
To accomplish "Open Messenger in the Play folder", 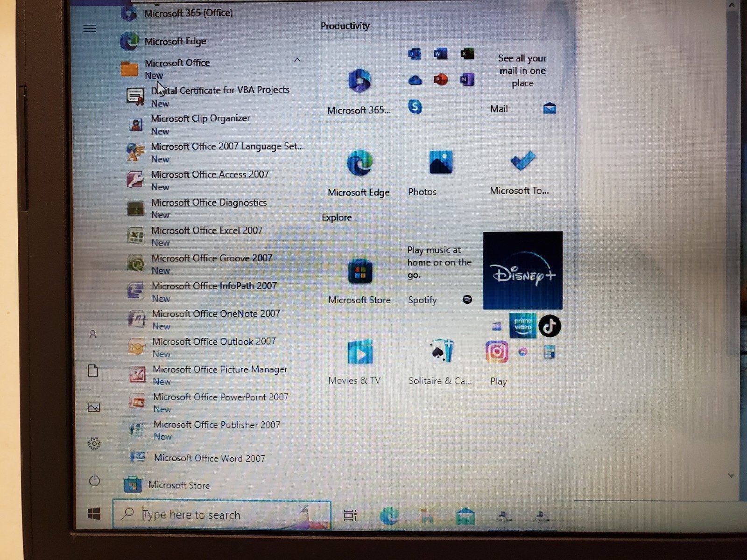I will tap(523, 352).
